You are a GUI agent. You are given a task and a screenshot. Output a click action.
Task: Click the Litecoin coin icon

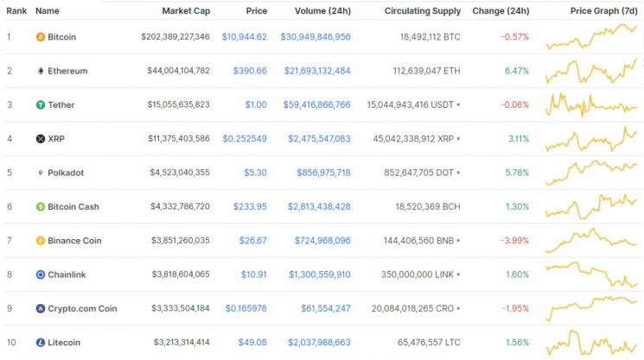click(41, 343)
